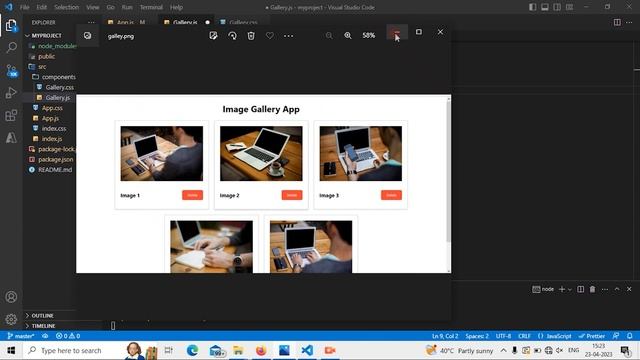Image resolution: width=640 pixels, height=360 pixels.
Task: Click the master branch in status bar
Action: [20, 336]
